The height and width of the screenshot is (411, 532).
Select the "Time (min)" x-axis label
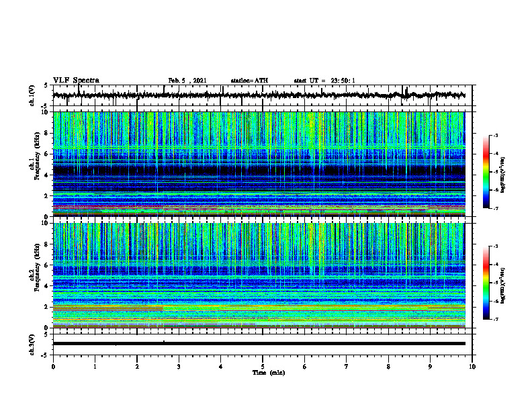(269, 373)
